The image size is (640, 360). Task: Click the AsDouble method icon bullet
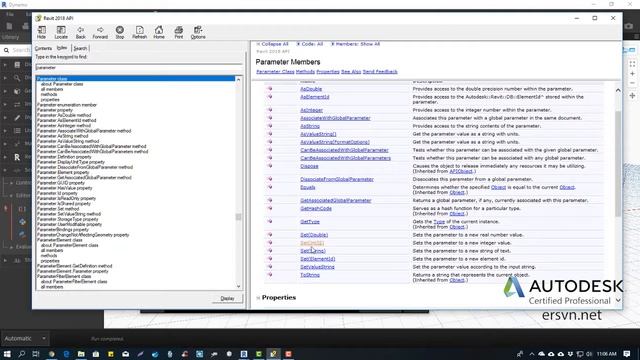tap(270, 89)
